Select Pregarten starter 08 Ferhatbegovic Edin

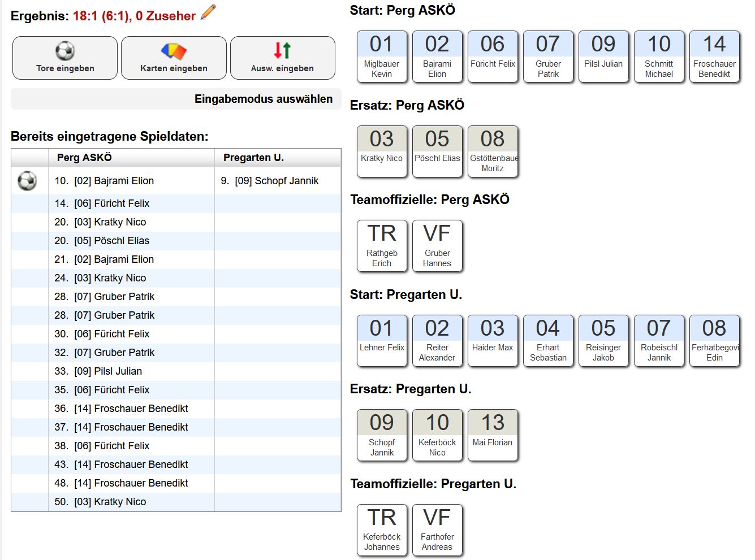coord(714,341)
